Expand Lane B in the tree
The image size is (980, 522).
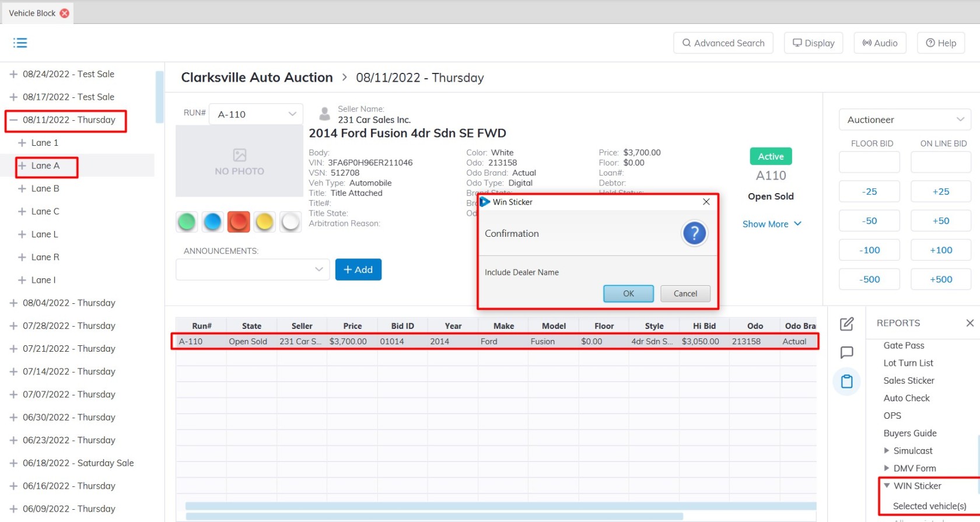pyautogui.click(x=22, y=188)
